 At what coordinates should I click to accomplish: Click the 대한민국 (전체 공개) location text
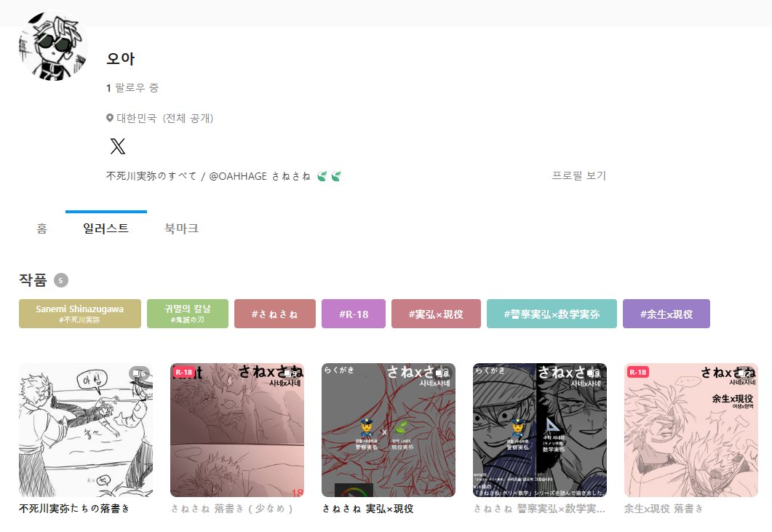click(x=164, y=118)
